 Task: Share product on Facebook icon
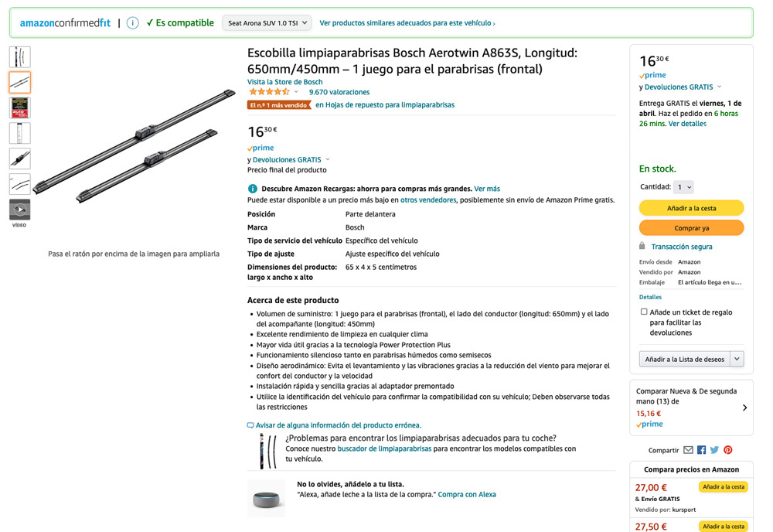701,450
